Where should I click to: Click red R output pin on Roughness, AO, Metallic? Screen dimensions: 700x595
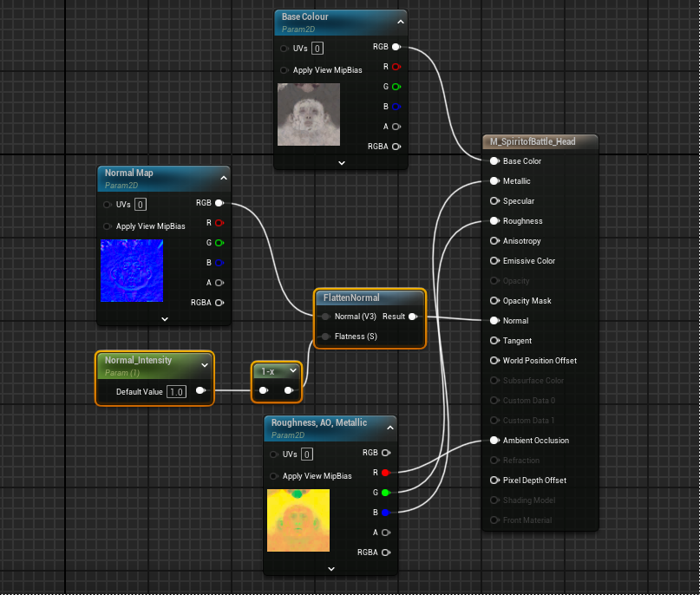pyautogui.click(x=386, y=473)
